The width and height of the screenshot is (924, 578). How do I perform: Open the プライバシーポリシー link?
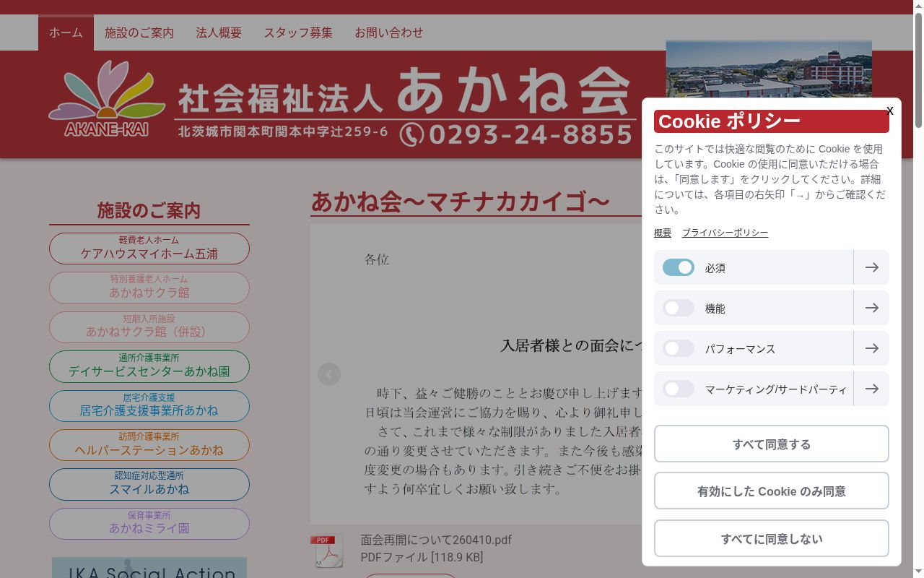pos(725,233)
